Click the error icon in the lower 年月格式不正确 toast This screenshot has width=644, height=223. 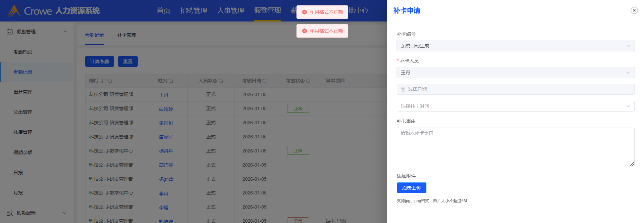305,31
